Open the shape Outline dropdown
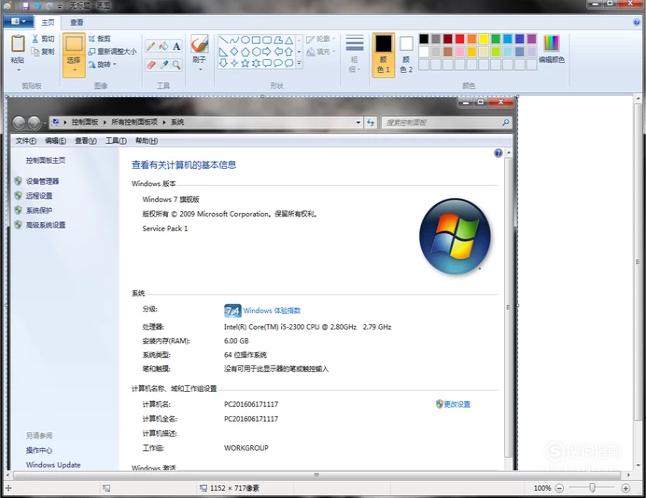646x498 pixels. [x=321, y=39]
